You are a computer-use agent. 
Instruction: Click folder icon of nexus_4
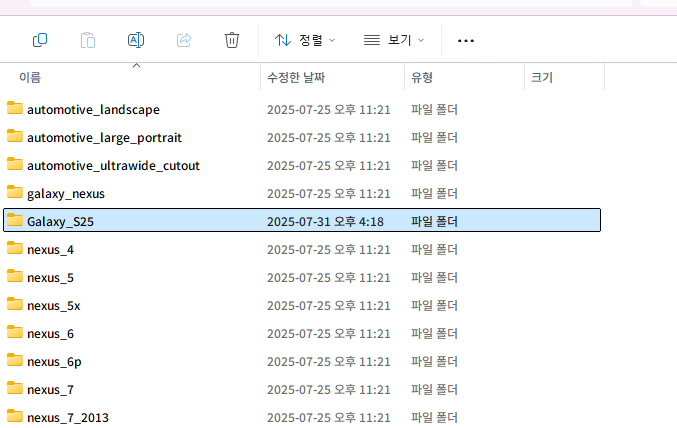pyautogui.click(x=15, y=248)
